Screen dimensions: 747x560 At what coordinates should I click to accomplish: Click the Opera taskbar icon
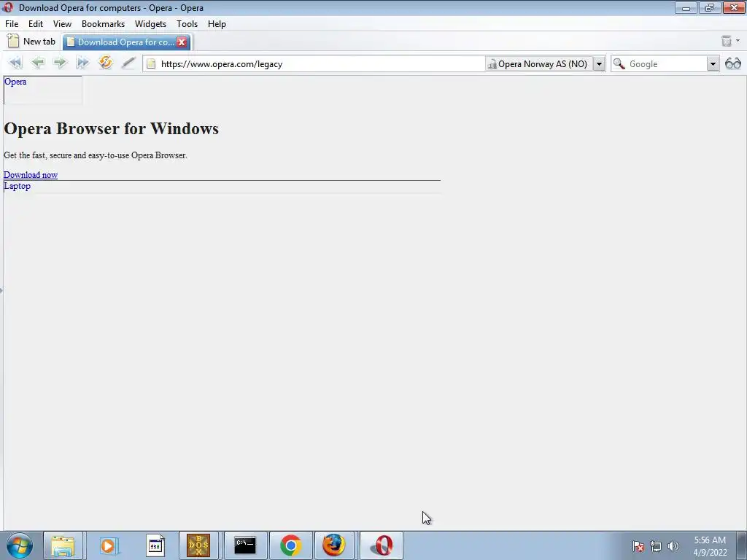tap(381, 545)
